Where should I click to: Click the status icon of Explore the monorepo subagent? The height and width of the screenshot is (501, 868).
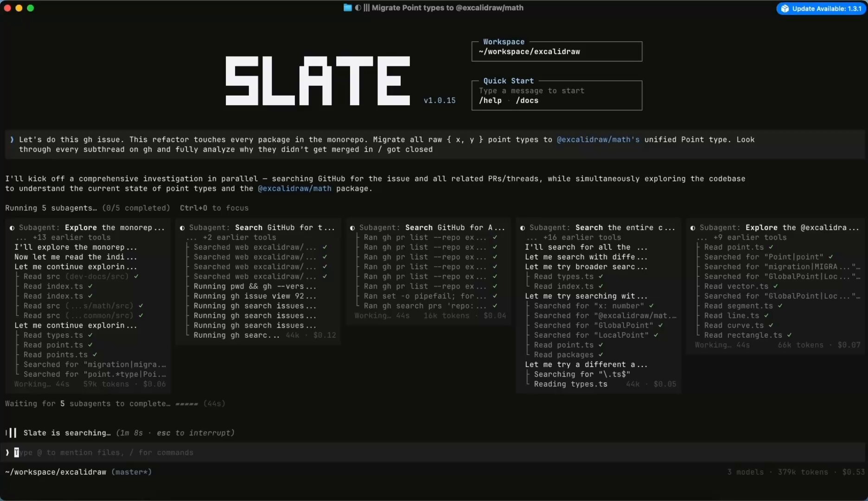(12, 228)
